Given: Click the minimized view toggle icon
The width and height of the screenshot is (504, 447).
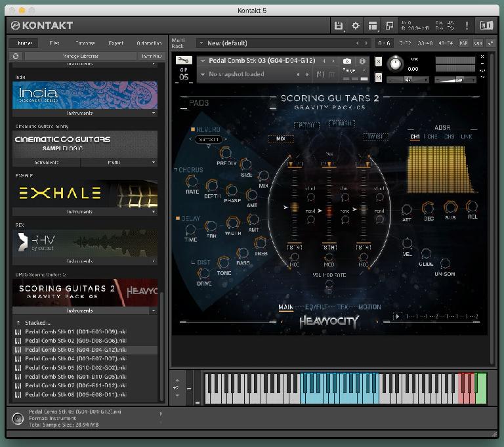Looking at the screenshot, I should (389, 26).
